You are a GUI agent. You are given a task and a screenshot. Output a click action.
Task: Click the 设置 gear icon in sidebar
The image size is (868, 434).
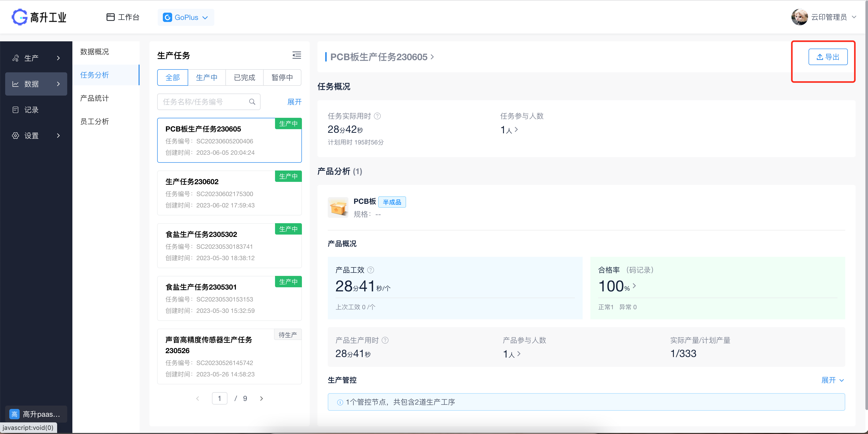pyautogui.click(x=16, y=136)
